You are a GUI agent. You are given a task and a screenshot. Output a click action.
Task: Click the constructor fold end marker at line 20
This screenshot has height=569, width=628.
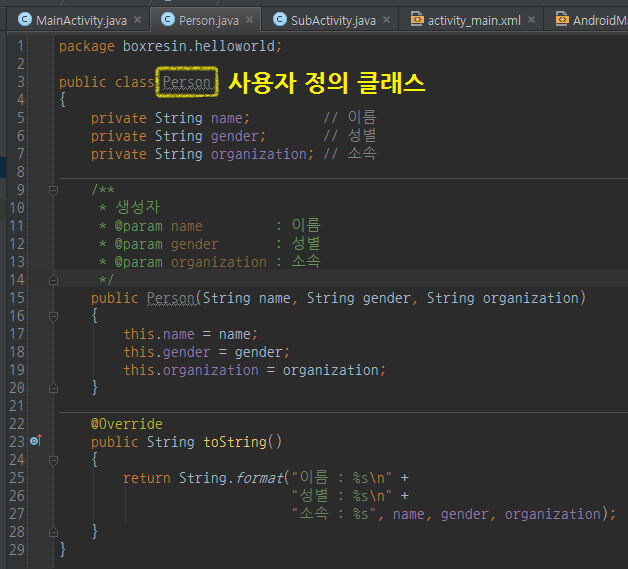(53, 388)
